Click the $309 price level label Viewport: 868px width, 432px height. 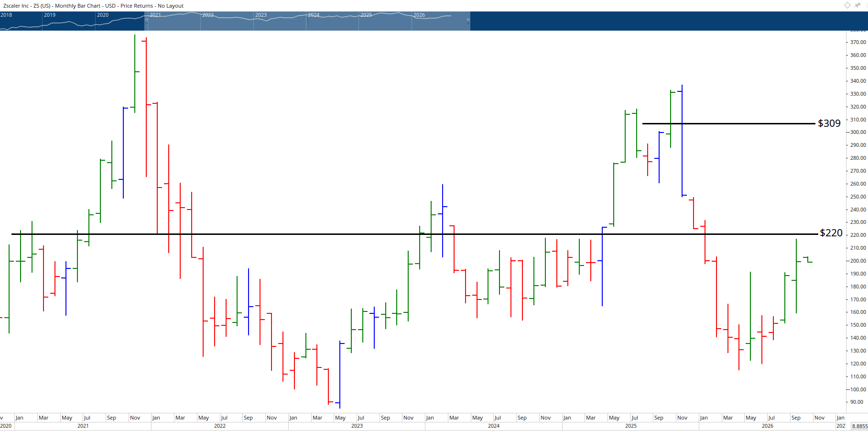pos(829,123)
